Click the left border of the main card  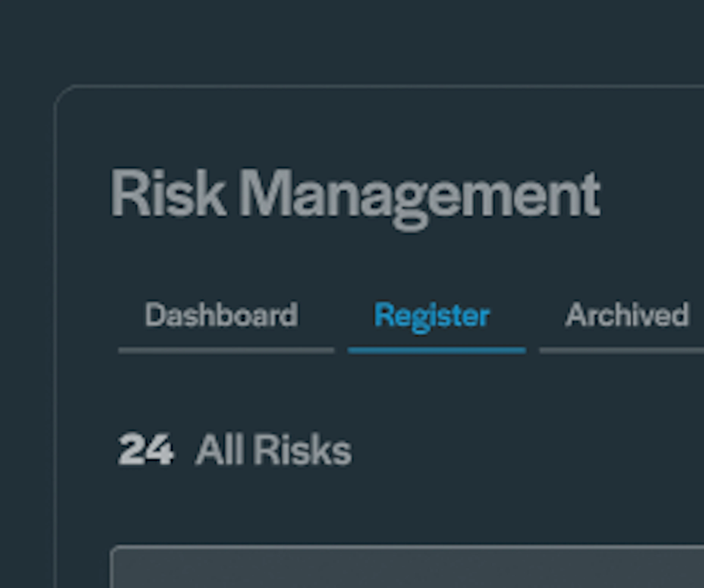tap(55, 335)
